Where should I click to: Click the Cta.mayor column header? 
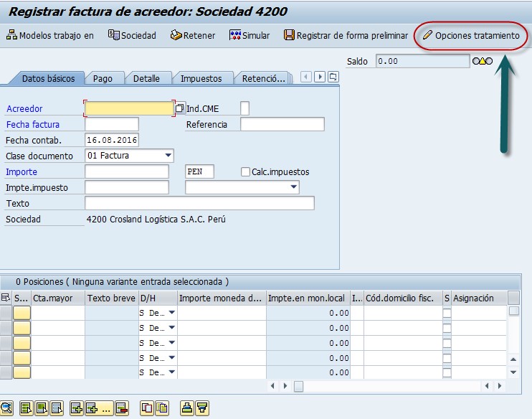(x=57, y=298)
